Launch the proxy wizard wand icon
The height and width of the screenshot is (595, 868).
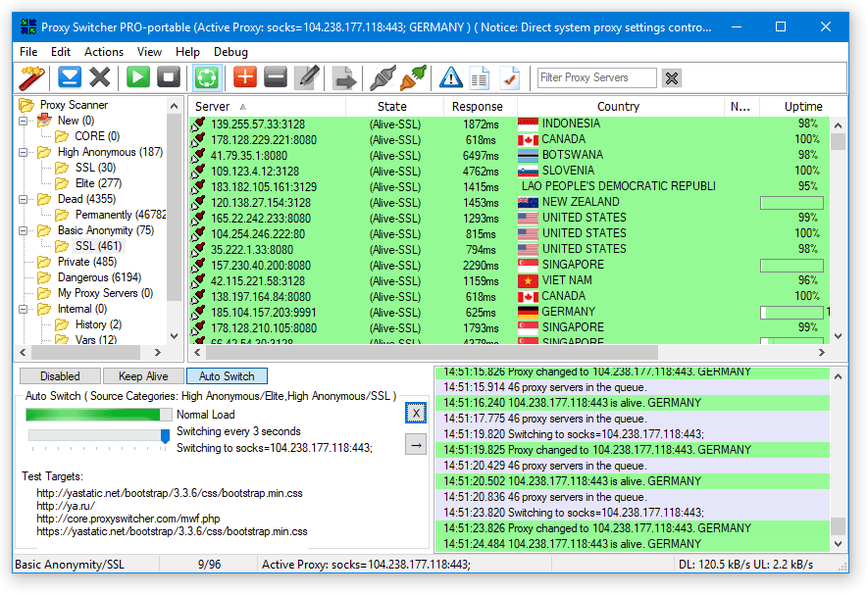coord(31,77)
